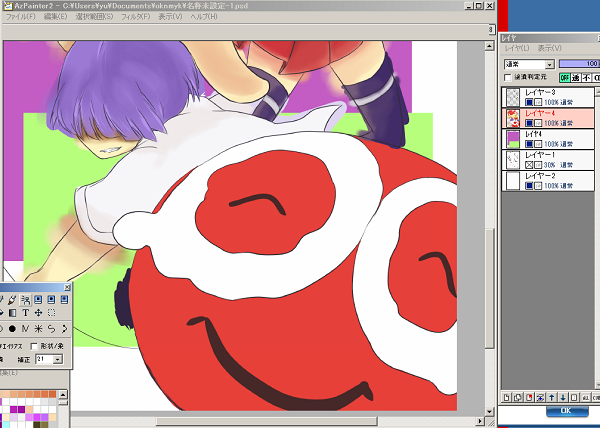Image resolution: width=600 pixels, height=428 pixels.
Task: Hide レイヤー2 using its blue visibility box
Action: pyautogui.click(x=529, y=186)
